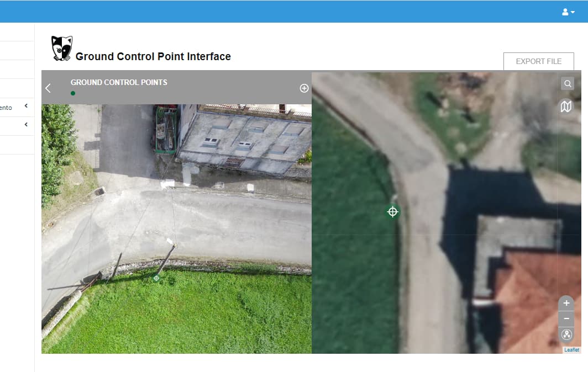Image resolution: width=588 pixels, height=372 pixels.
Task: Open the Leaflet attribution link
Action: [x=571, y=349]
